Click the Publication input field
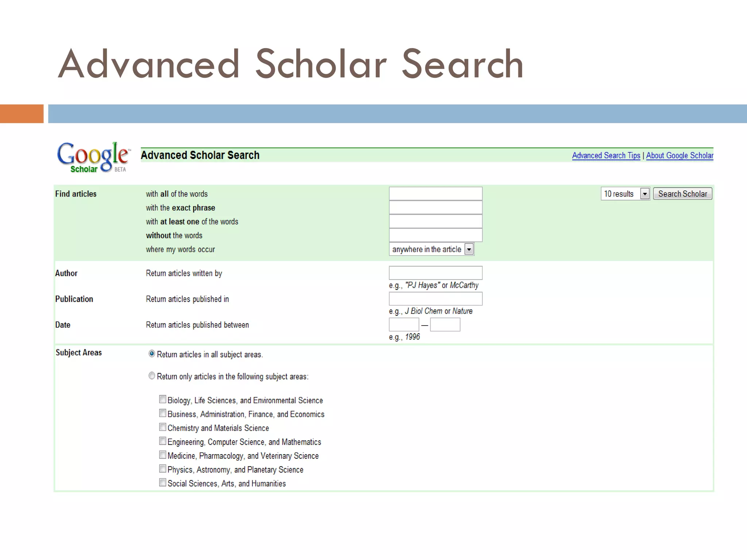Viewport: 747px width, 560px height. click(x=436, y=299)
